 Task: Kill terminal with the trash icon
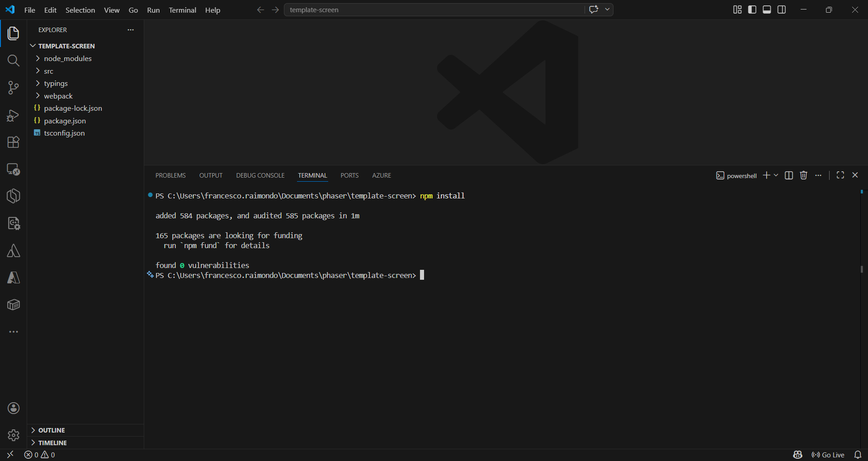point(803,175)
